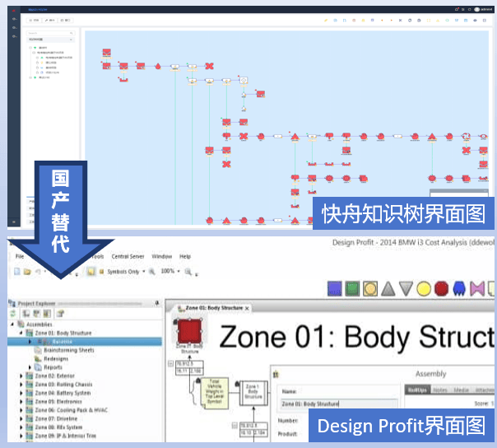Select Zone 03: Rolling Chassis
The height and width of the screenshot is (448, 497).
pyautogui.click(x=63, y=385)
